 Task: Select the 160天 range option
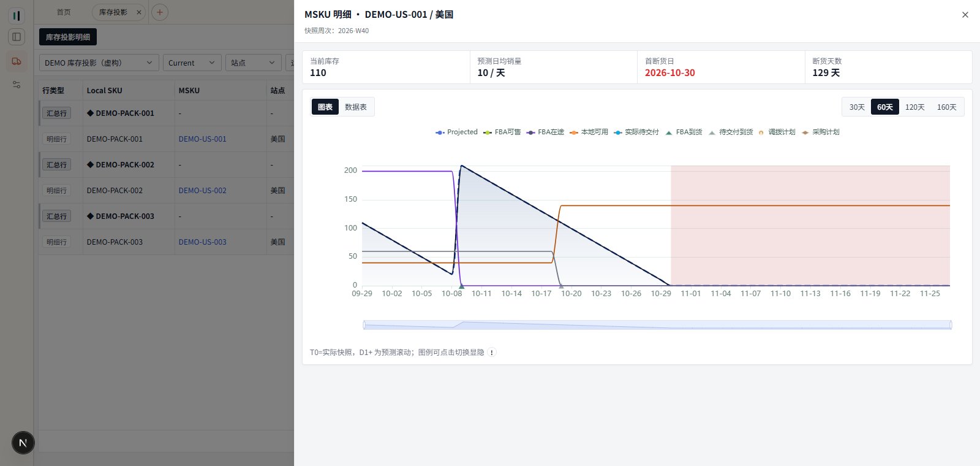click(x=946, y=107)
